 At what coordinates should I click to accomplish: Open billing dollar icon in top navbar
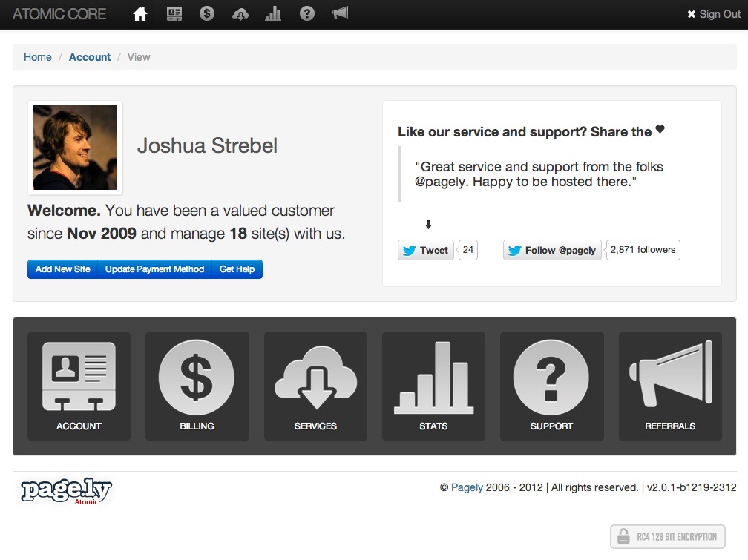pos(206,13)
